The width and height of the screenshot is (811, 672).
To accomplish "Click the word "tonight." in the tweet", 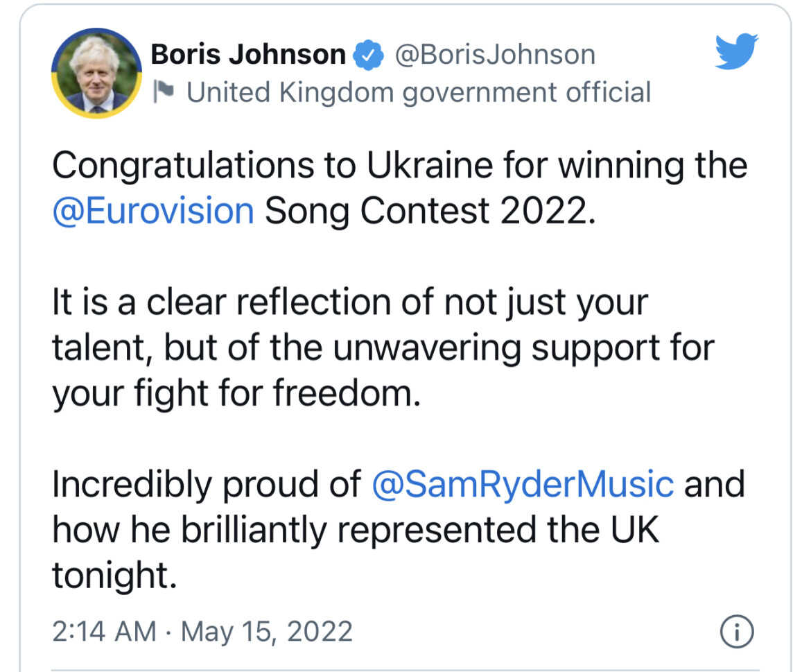I will point(115,576).
